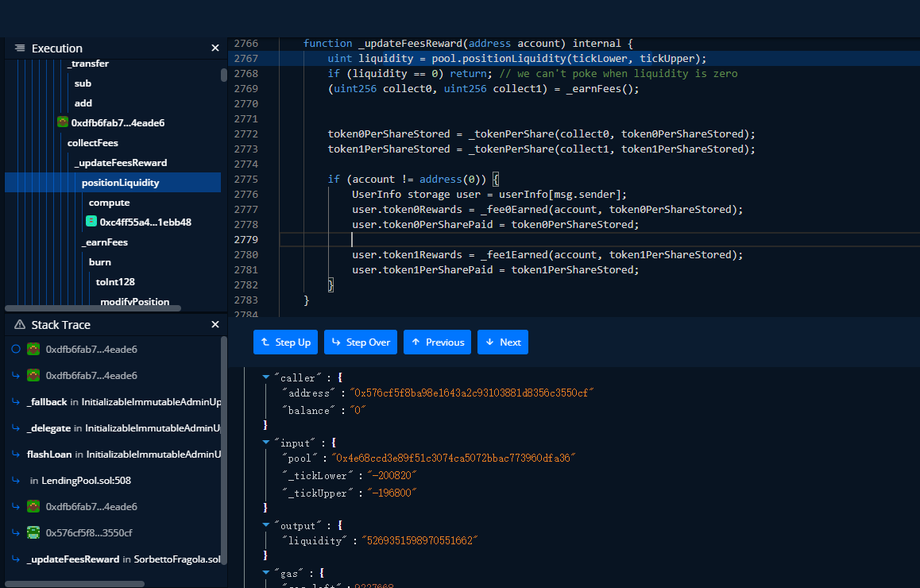Image resolution: width=920 pixels, height=588 pixels.
Task: Click avatar icon of second stack frame
Action: (33, 376)
